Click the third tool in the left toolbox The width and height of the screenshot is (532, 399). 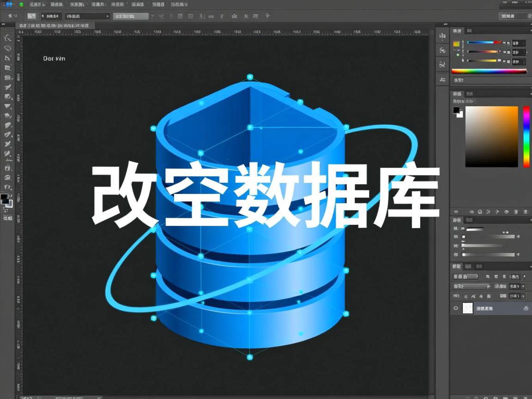pos(7,58)
